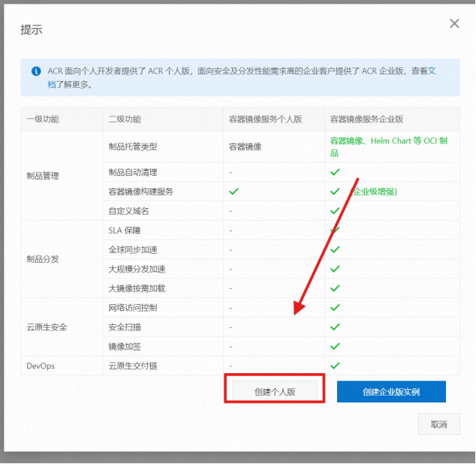This screenshot has height=464, width=476.
Task: Click the enterprise checkmark for 制品自动清理
Action: tap(335, 172)
